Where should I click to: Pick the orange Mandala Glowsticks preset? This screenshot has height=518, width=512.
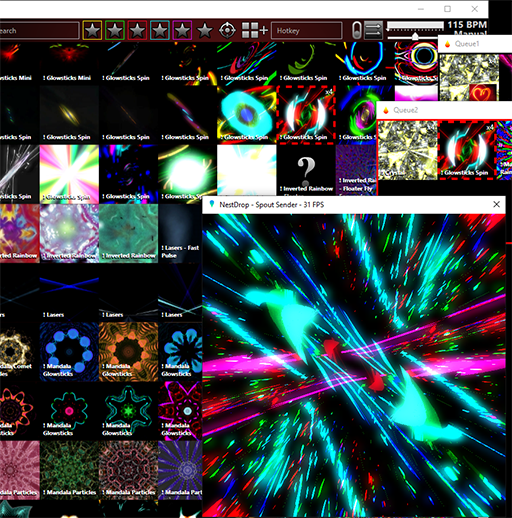[x=128, y=352]
